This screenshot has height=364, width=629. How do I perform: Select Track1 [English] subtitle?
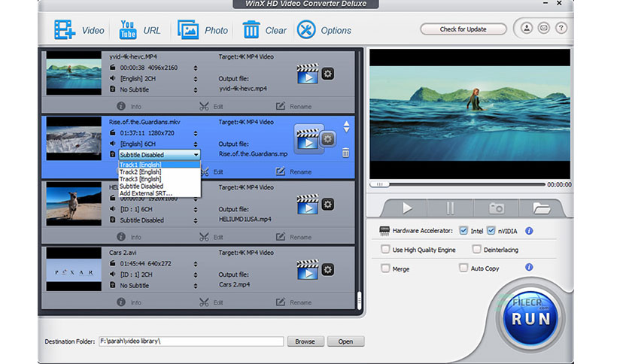coord(160,165)
